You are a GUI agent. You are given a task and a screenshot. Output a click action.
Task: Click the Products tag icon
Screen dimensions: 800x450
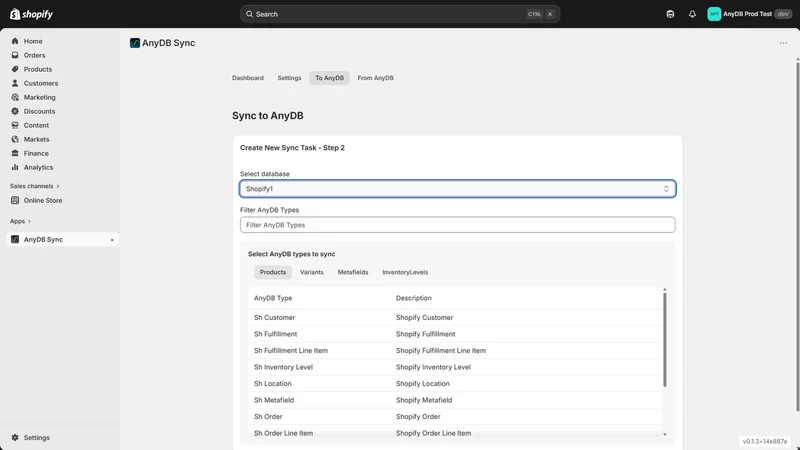[x=15, y=69]
